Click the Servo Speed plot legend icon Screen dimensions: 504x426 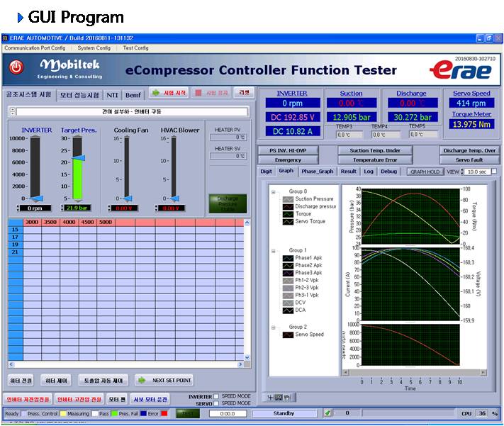click(x=288, y=335)
